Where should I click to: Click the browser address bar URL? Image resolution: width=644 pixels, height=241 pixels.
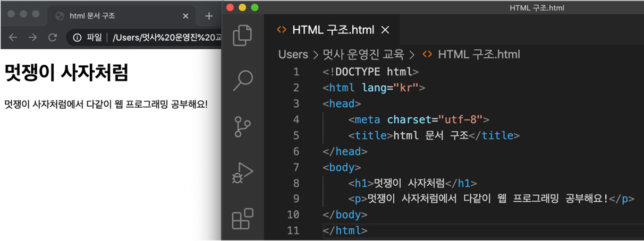pyautogui.click(x=166, y=37)
